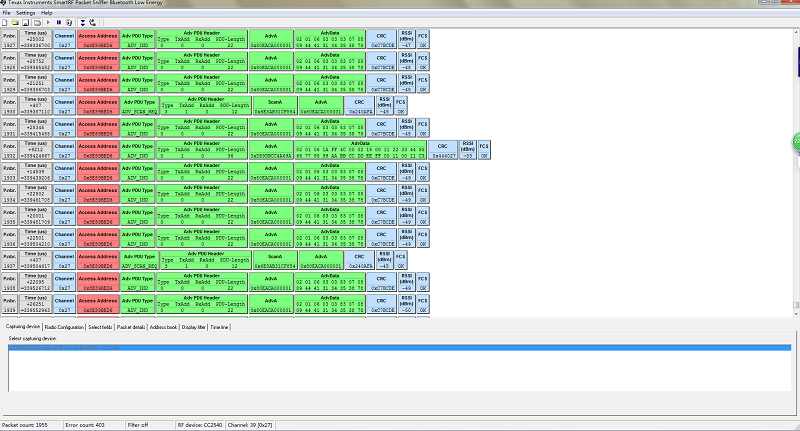The height and width of the screenshot is (431, 800).
Task: Click the fourth toolbar folder icon
Action: coord(37,22)
